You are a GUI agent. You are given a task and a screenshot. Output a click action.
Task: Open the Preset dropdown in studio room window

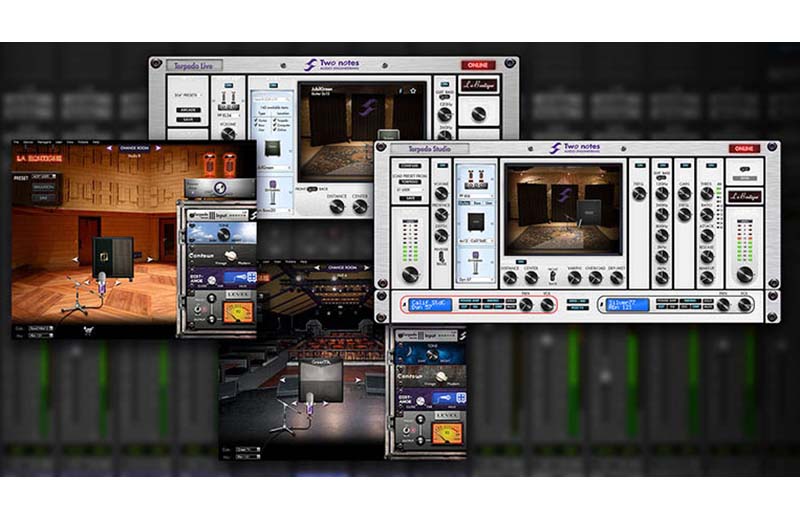point(43,177)
